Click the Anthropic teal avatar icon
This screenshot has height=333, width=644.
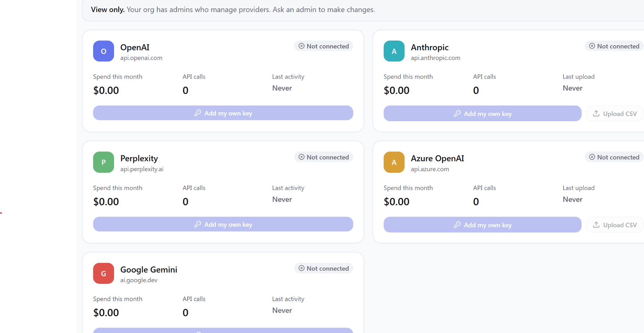tap(394, 51)
